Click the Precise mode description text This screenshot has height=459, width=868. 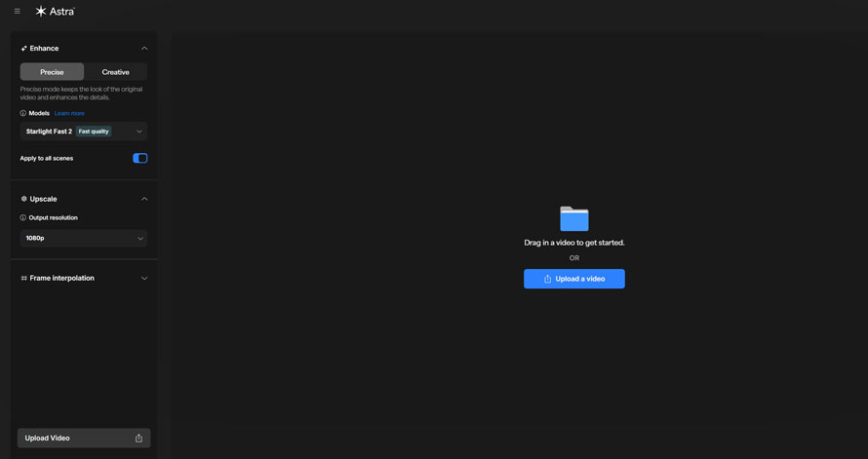(x=81, y=94)
